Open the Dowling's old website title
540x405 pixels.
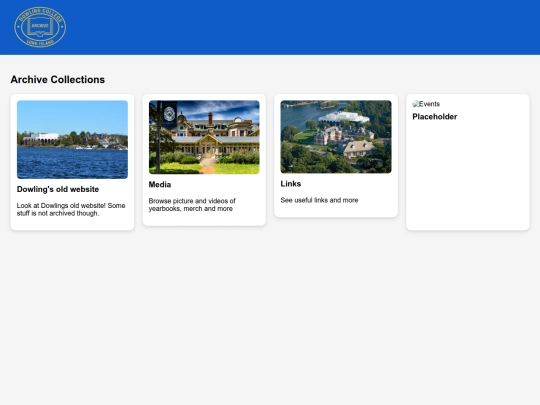(58, 189)
